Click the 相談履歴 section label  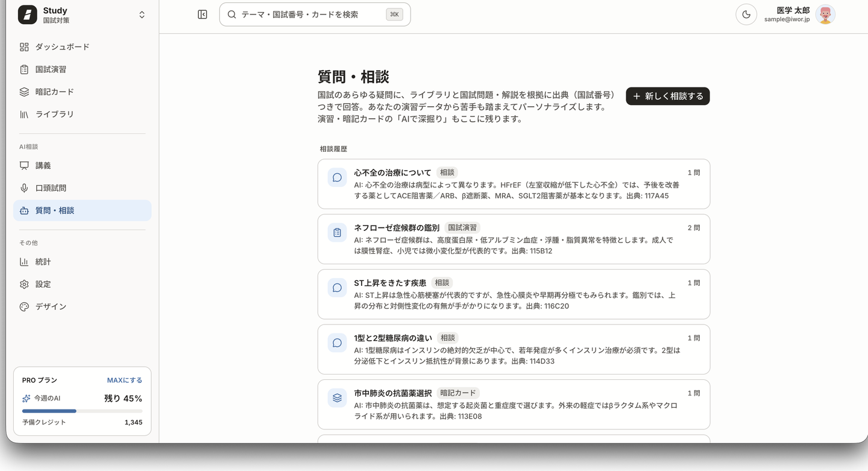333,149
